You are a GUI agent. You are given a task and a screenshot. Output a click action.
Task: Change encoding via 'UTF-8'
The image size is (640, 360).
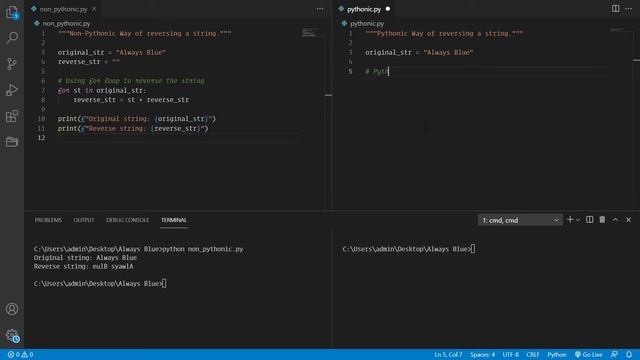coord(511,354)
